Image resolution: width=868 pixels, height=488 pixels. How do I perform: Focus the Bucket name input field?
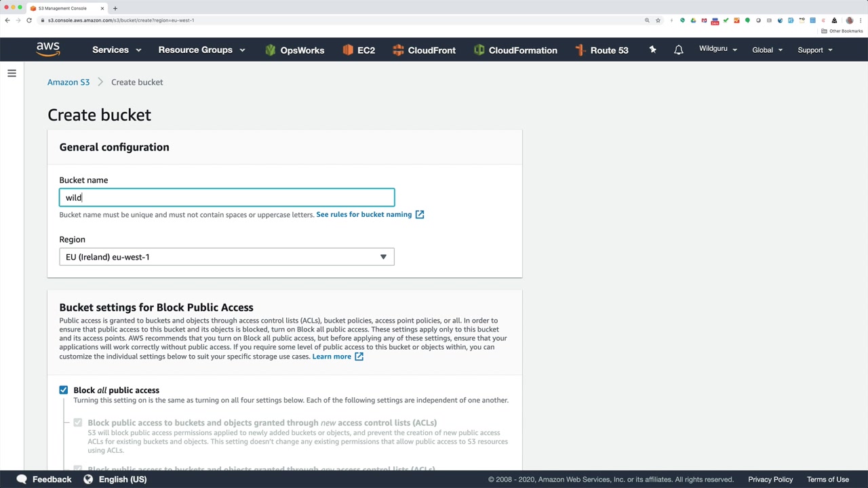[226, 197]
